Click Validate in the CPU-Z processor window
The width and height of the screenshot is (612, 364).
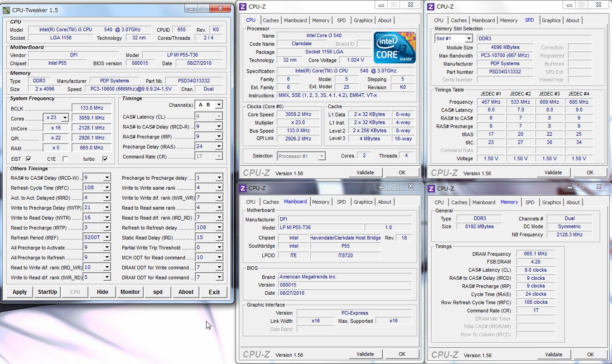click(365, 172)
